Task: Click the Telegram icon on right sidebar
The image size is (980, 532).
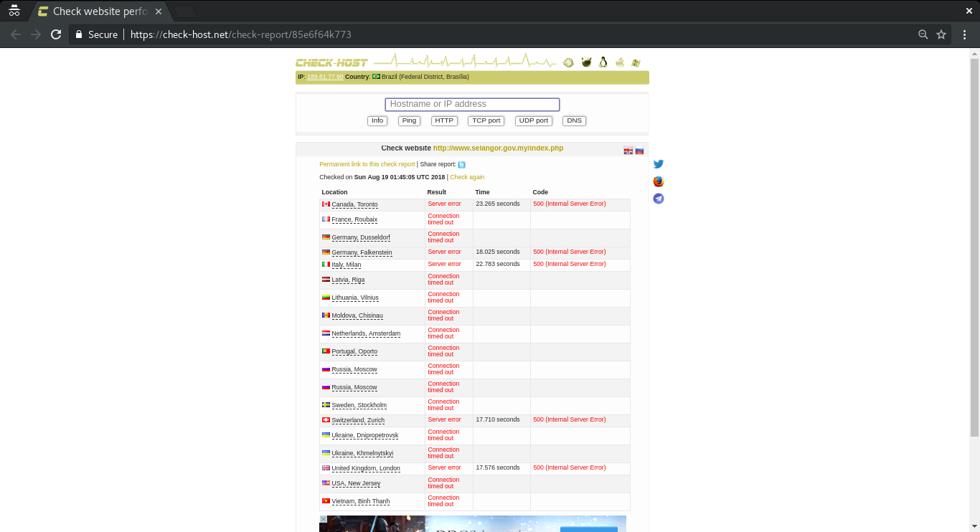Action: pos(659,199)
